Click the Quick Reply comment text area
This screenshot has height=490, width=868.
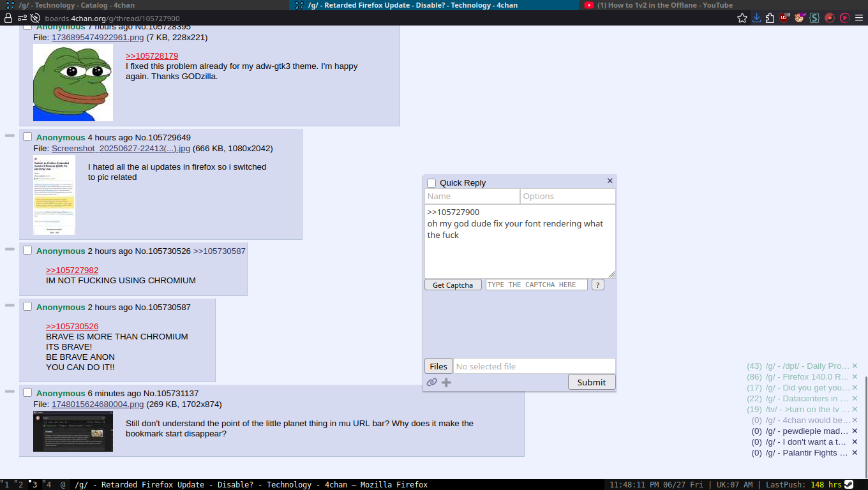(x=520, y=241)
